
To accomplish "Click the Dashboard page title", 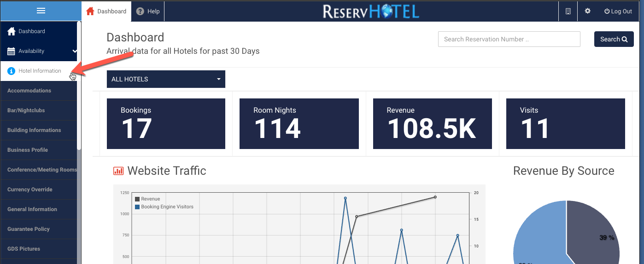I will pyautogui.click(x=135, y=37).
